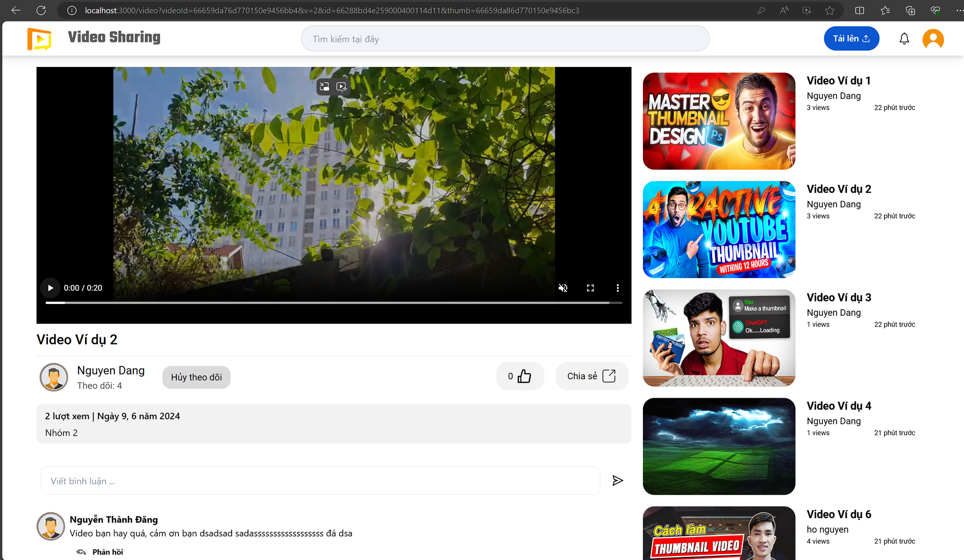Toggle Hủy theo dõi follow button
The image size is (964, 560).
click(196, 377)
